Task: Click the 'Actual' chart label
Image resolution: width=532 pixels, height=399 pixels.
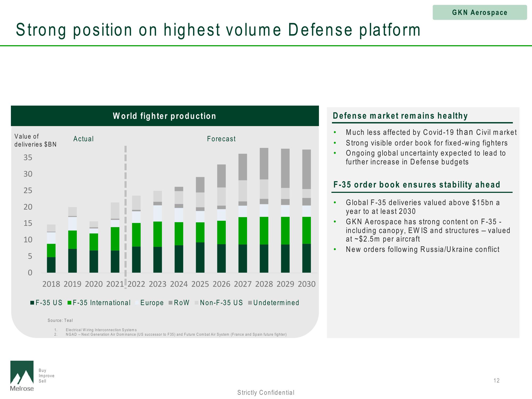Action: (x=83, y=139)
